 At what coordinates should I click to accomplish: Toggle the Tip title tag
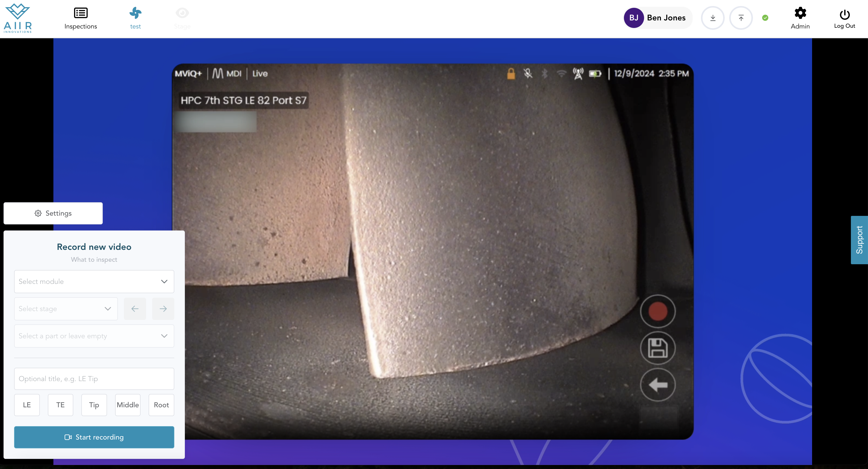94,405
